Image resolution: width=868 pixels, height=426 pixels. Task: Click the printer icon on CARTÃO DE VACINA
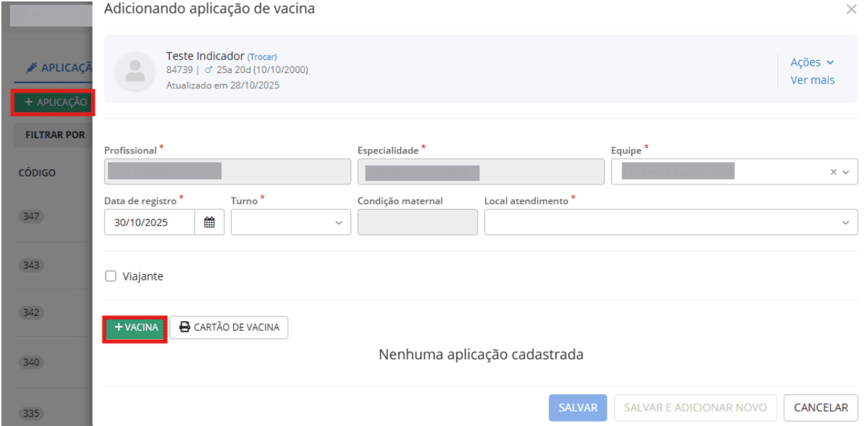pos(184,327)
